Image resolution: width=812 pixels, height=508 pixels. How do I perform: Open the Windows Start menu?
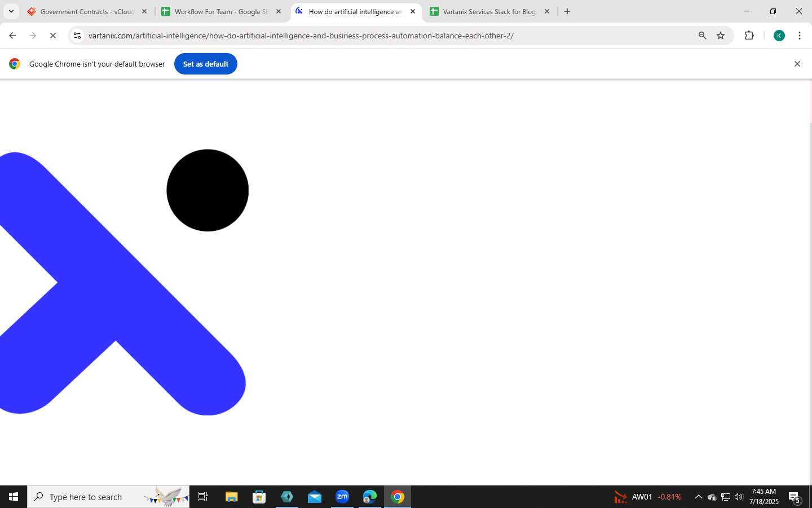click(14, 497)
